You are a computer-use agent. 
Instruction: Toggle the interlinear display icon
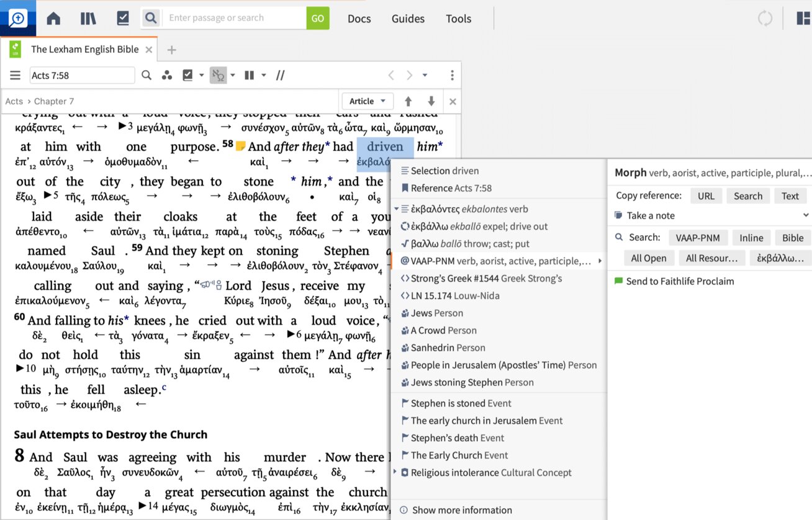[218, 75]
